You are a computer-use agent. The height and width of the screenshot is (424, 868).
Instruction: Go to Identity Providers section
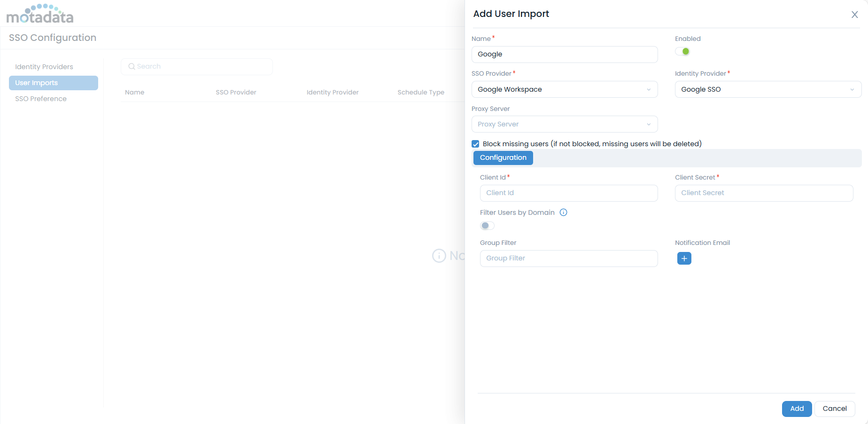[x=44, y=67]
